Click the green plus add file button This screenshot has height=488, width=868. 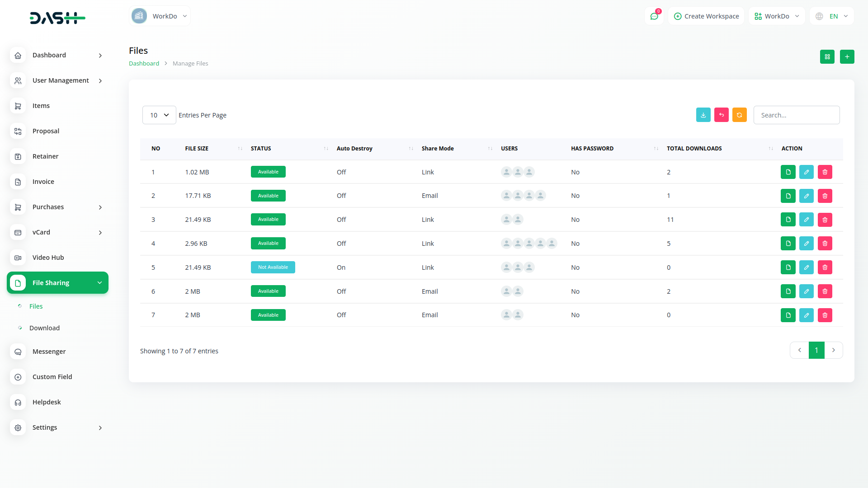tap(847, 57)
